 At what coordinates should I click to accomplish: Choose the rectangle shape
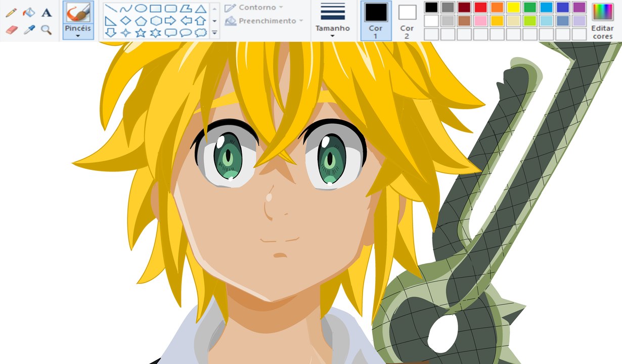pyautogui.click(x=156, y=9)
